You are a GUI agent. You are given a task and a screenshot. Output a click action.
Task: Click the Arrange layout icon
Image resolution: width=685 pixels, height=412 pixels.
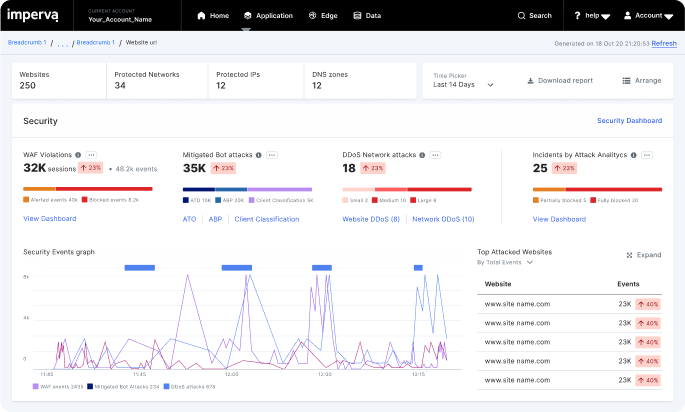[626, 80]
